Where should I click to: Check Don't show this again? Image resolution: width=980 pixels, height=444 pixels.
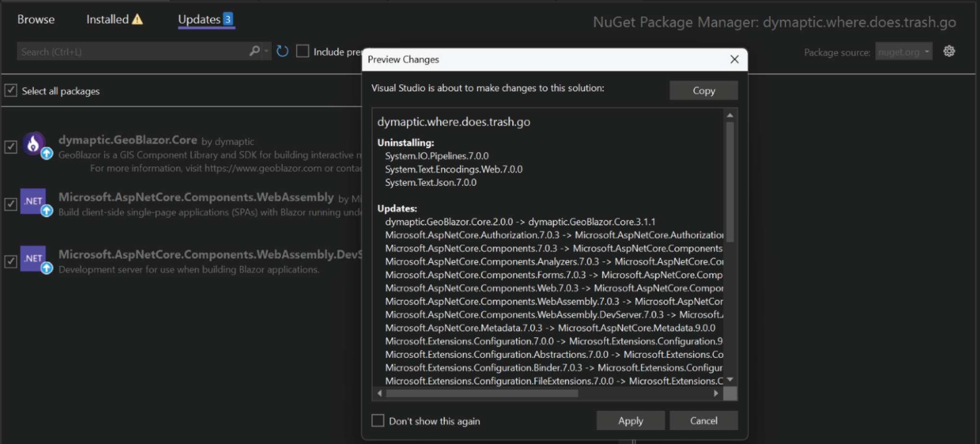coord(377,420)
